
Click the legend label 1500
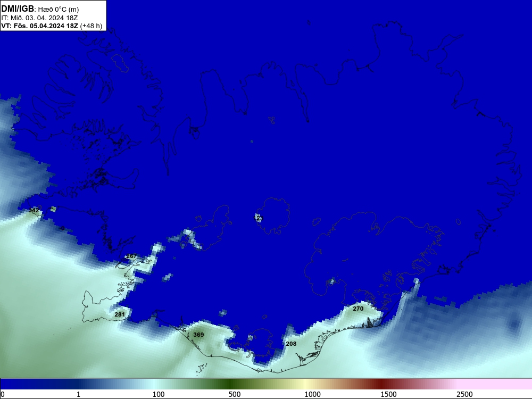point(388,394)
